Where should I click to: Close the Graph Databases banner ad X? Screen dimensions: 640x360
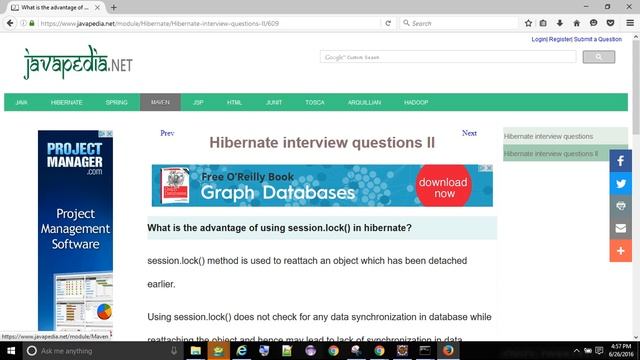(489, 168)
